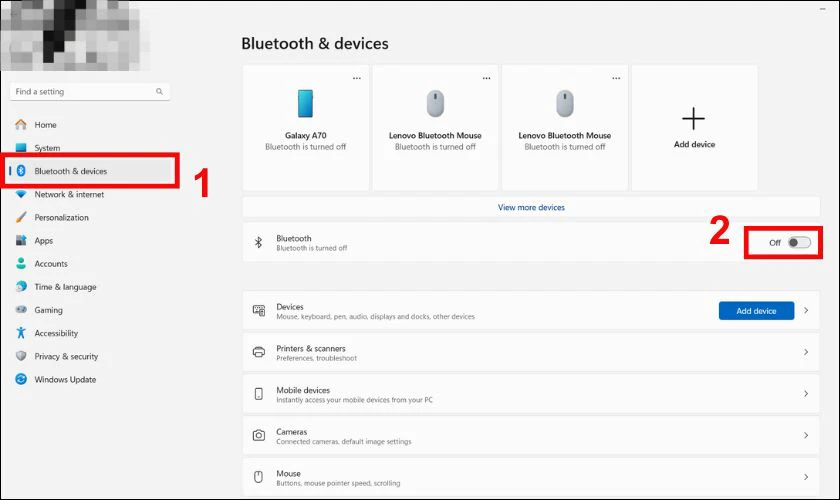
Task: Expand the Cameras row chevron
Action: pyautogui.click(x=806, y=435)
